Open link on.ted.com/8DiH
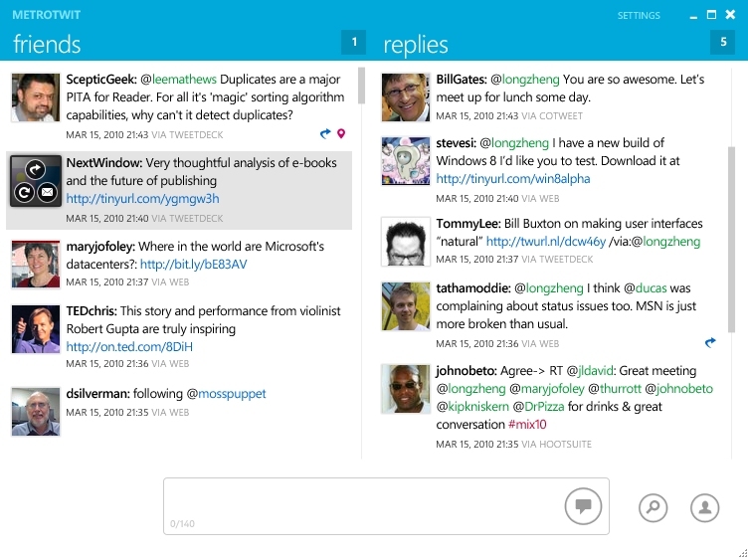 pyautogui.click(x=129, y=347)
